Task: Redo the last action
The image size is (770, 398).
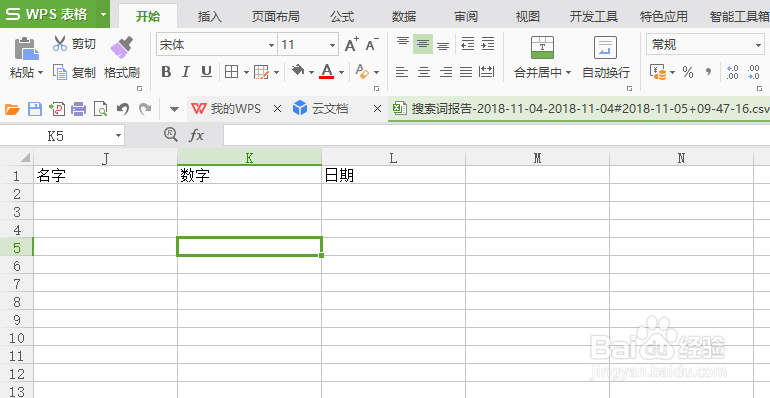Action: [x=145, y=109]
